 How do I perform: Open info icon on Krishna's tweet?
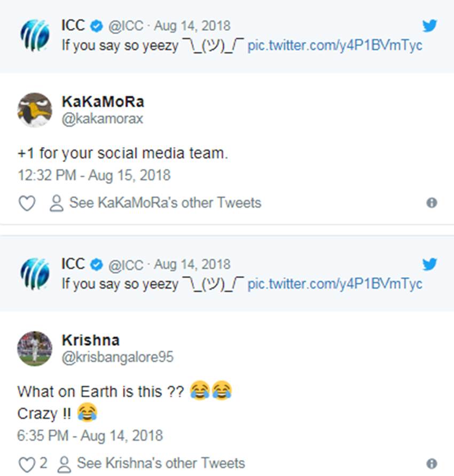(x=432, y=463)
